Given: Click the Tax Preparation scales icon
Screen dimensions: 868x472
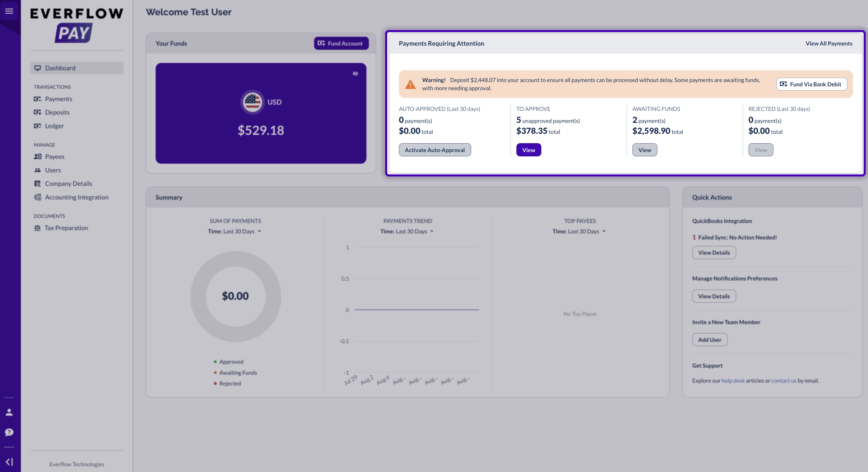Looking at the screenshot, I should (37, 228).
